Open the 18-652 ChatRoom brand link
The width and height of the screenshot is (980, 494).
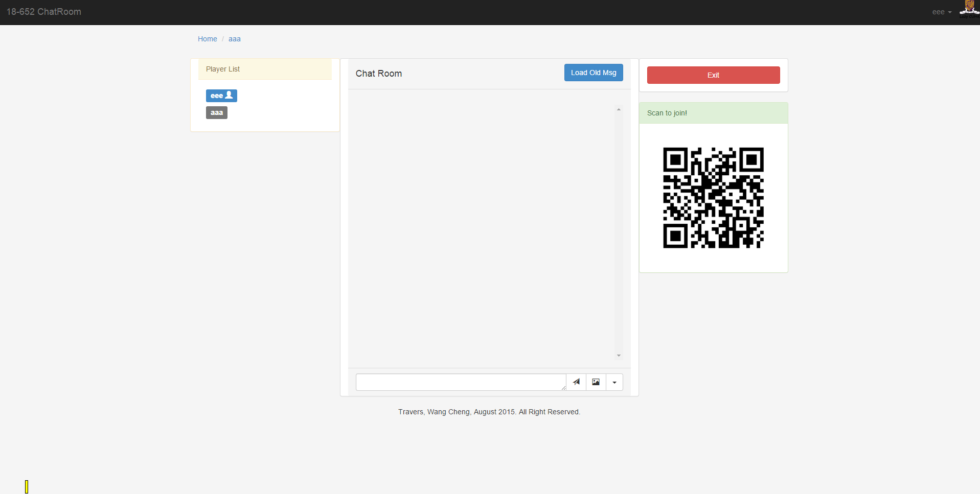(x=44, y=12)
